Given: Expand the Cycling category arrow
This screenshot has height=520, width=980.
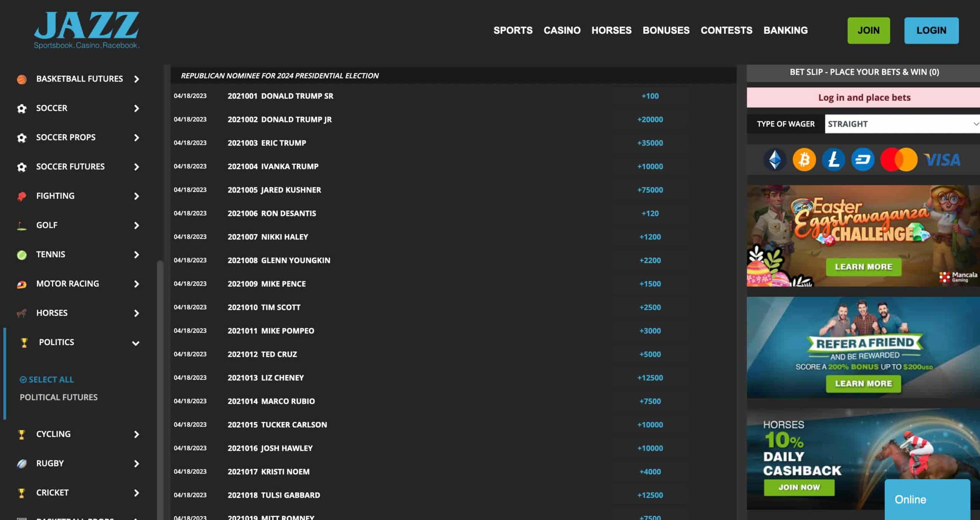Looking at the screenshot, I should tap(137, 435).
